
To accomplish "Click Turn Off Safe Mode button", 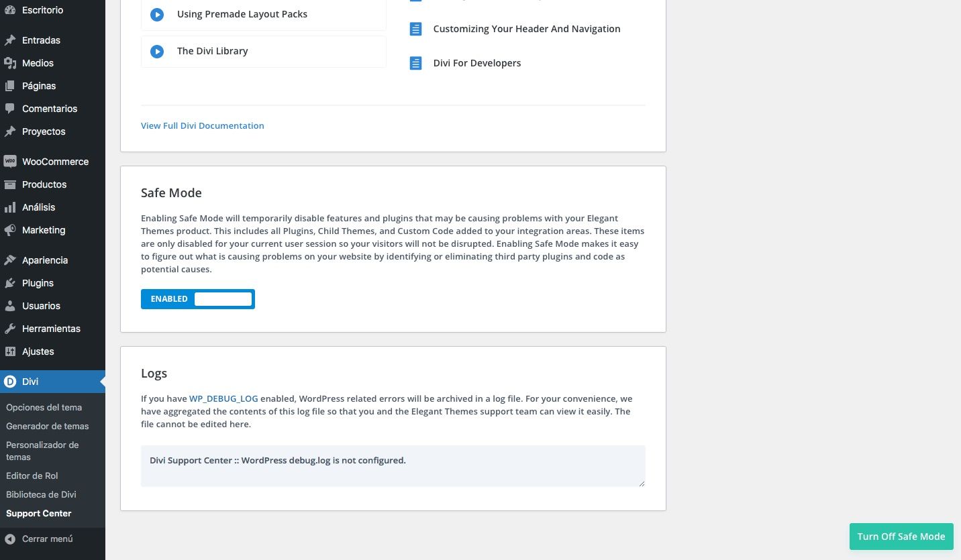I will [x=901, y=537].
